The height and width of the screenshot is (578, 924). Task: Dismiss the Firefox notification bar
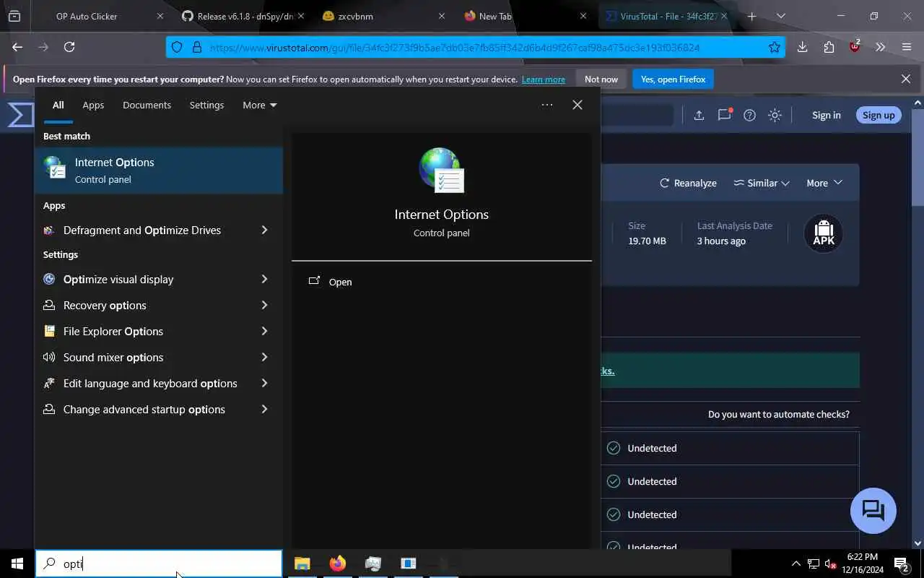pos(906,79)
